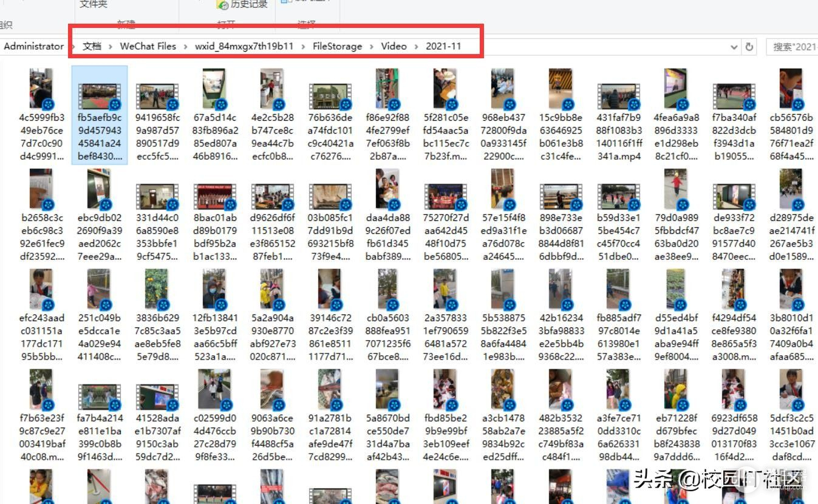Expand the chevron after WeChat Files breadcrumb
Viewport: 818px width, 504px height.
185,46
